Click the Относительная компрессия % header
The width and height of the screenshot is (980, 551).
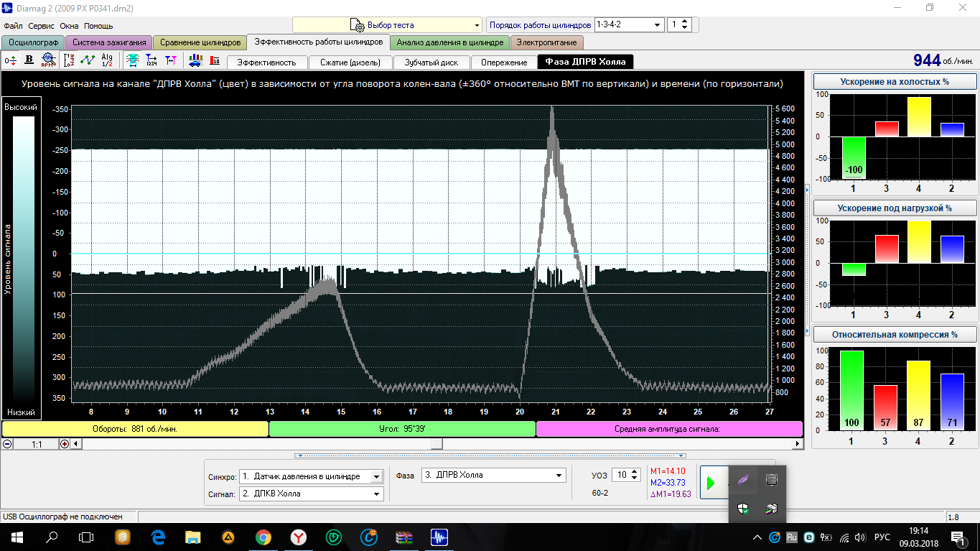895,335
